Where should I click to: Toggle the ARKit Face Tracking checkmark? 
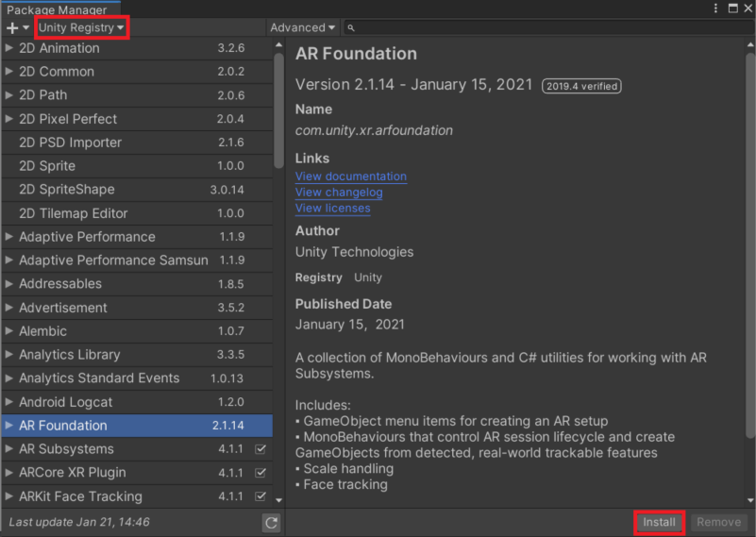tap(261, 496)
